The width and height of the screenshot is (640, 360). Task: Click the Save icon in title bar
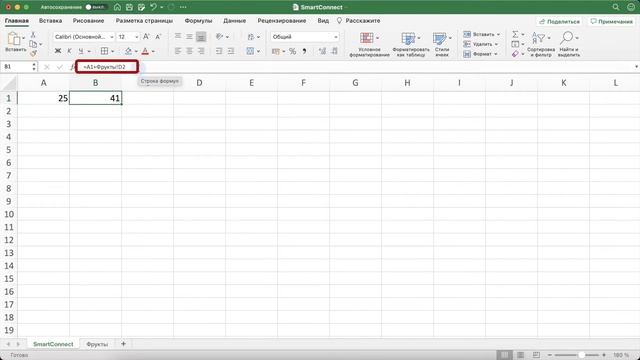click(x=129, y=7)
